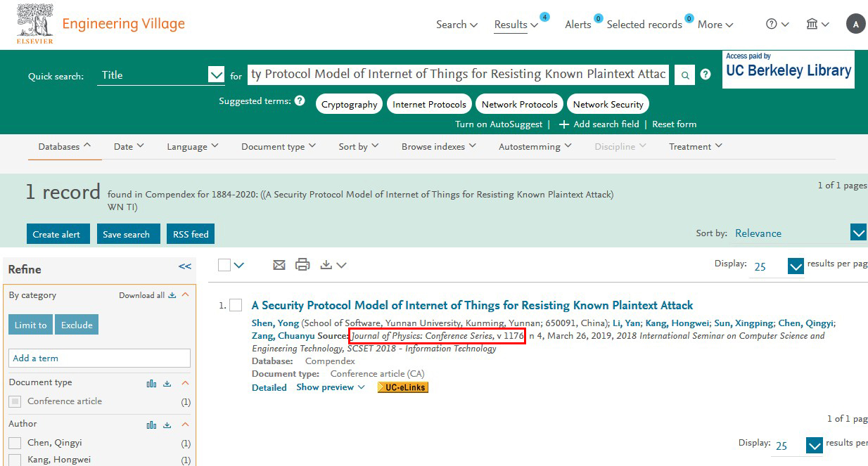Image resolution: width=868 pixels, height=466 pixels.
Task: Open the Search menu
Action: click(457, 25)
